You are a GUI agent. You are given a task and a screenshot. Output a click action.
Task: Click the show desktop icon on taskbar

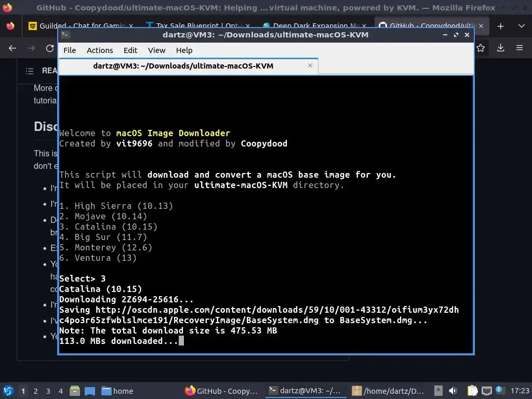(x=90, y=391)
